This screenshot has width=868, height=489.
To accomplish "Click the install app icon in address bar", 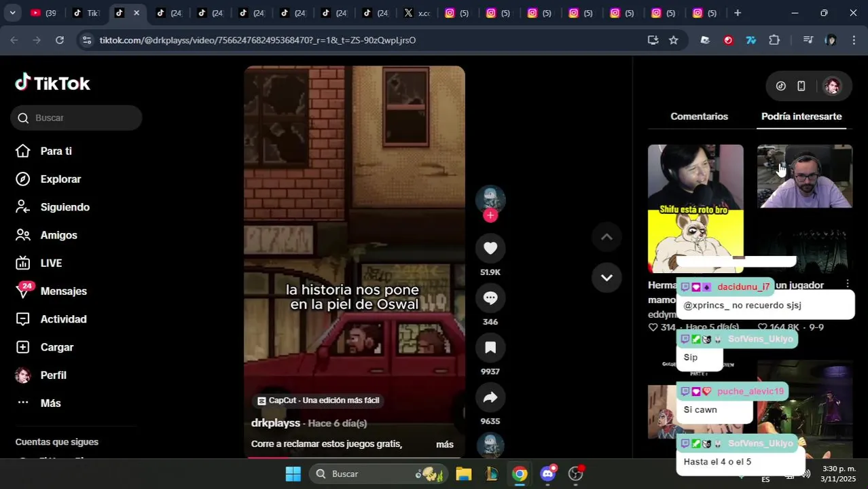I will [653, 40].
